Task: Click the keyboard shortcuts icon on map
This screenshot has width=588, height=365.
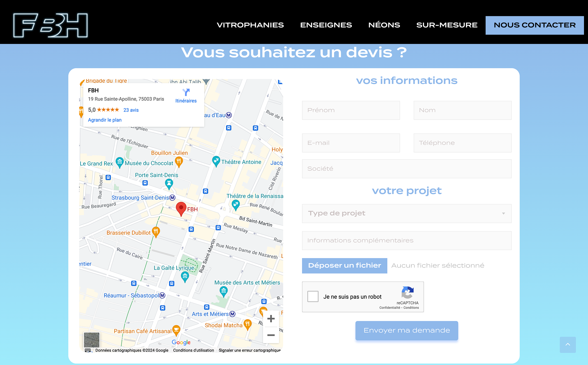Action: pos(88,350)
